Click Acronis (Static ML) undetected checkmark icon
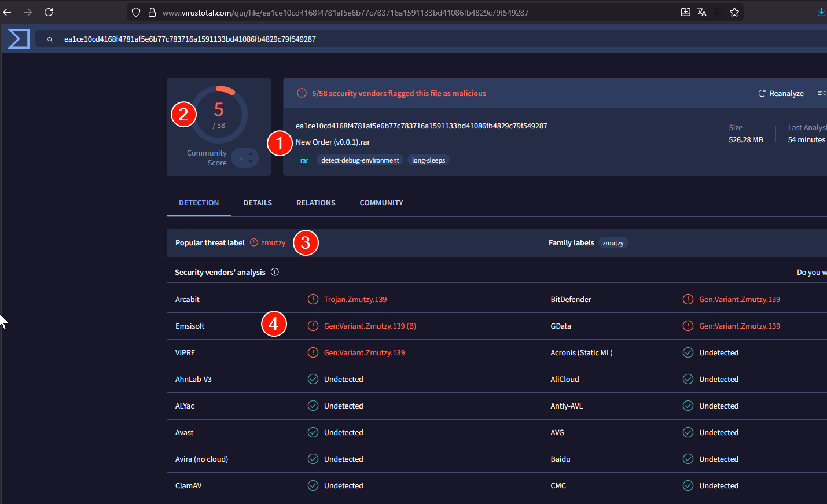827x504 pixels. click(688, 352)
